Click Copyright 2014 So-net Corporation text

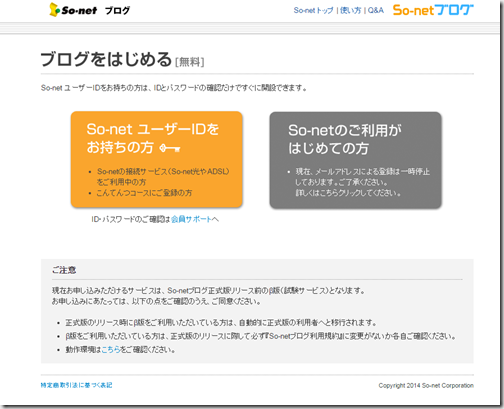pos(426,386)
